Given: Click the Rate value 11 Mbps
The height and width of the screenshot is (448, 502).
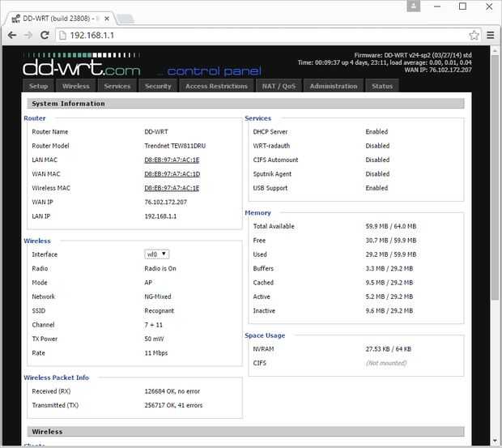Looking at the screenshot, I should tap(156, 353).
